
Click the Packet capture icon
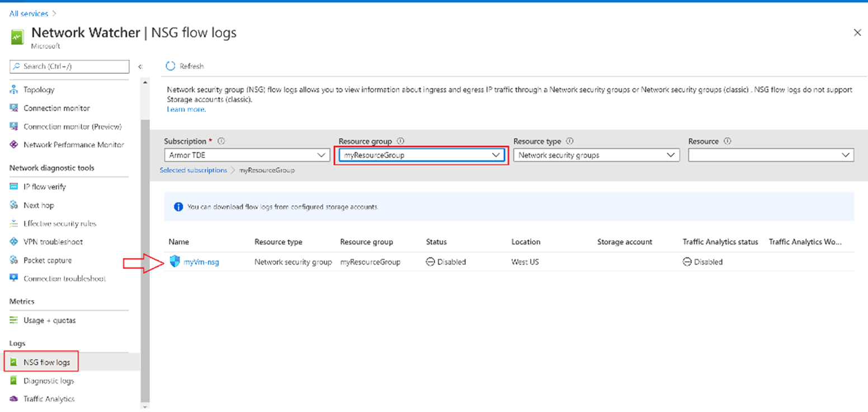pyautogui.click(x=14, y=260)
